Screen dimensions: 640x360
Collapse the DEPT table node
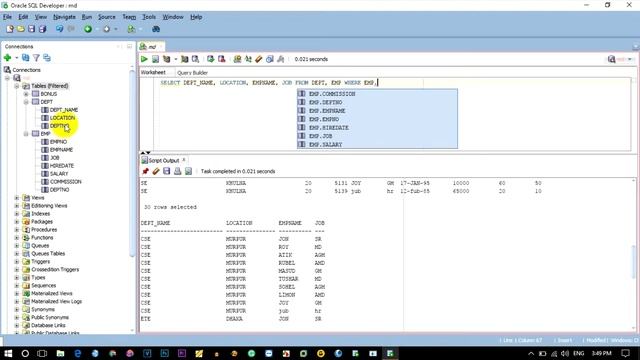[26, 102]
